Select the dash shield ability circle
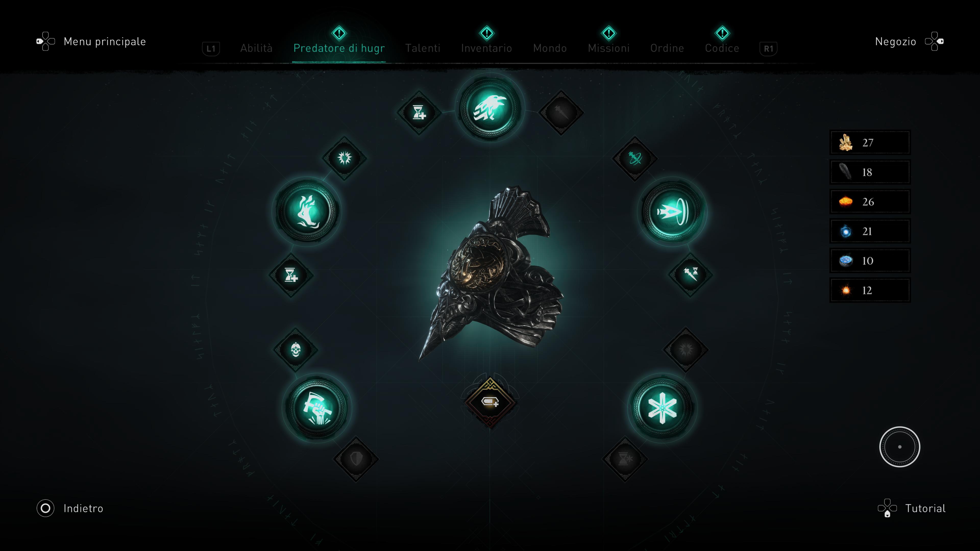 point(672,211)
